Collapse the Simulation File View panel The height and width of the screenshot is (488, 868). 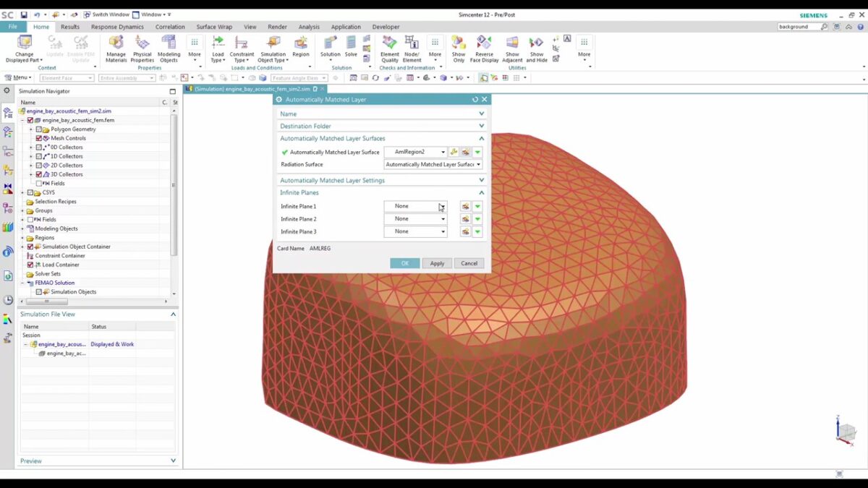coord(173,314)
